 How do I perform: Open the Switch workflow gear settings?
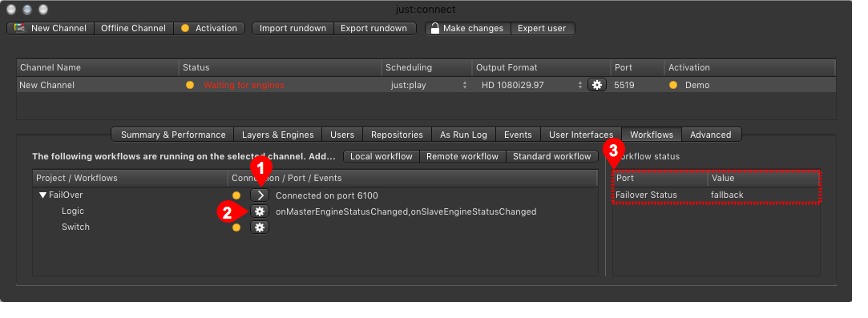click(260, 227)
